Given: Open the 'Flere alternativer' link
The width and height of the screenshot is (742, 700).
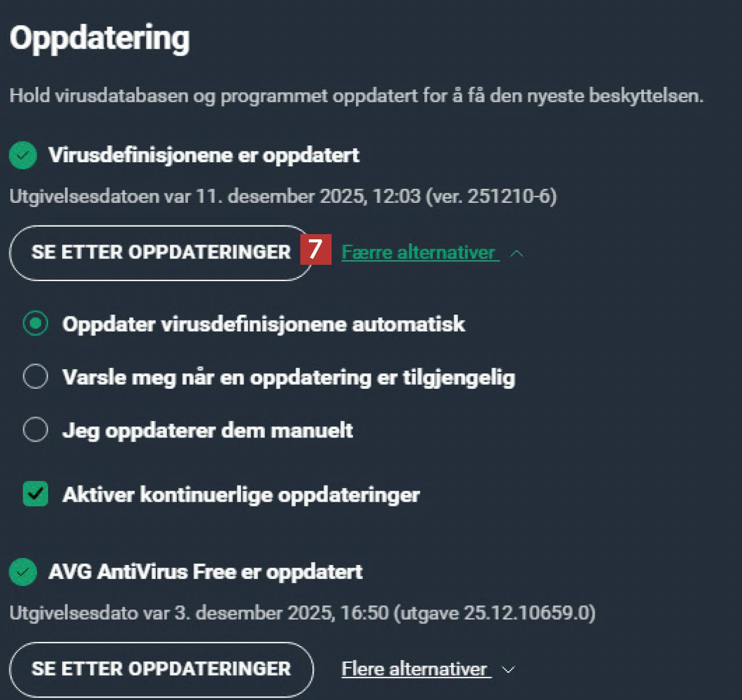Looking at the screenshot, I should [x=414, y=669].
